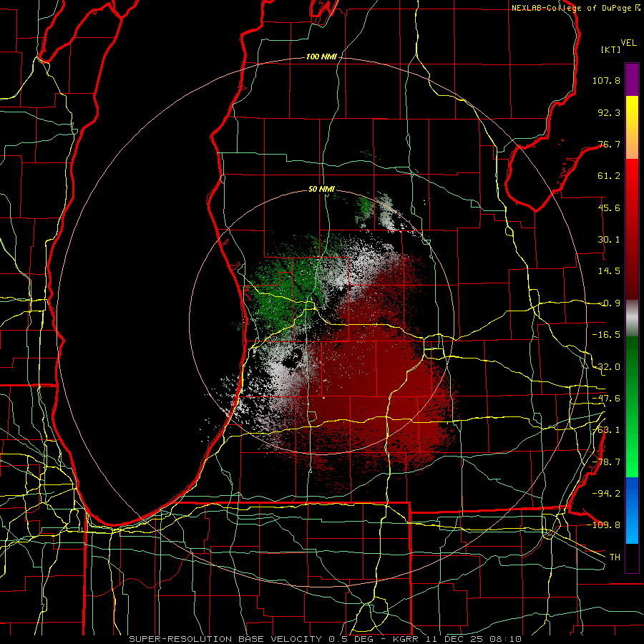The height and width of the screenshot is (644, 644).
Task: Select the 92.3 value on the velocity scale
Action: tap(609, 112)
